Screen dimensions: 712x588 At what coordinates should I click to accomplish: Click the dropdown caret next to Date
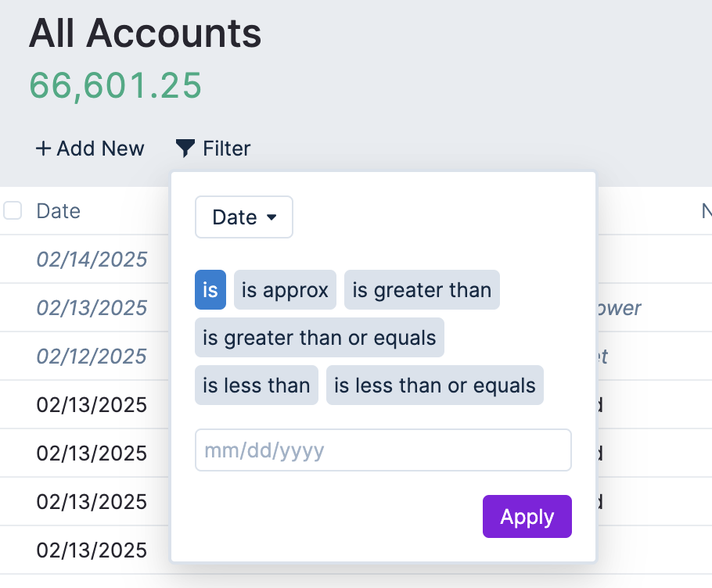(x=271, y=217)
